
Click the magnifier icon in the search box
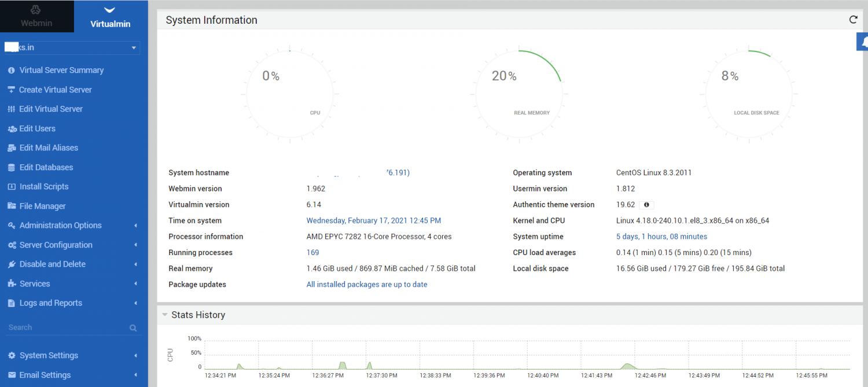pyautogui.click(x=133, y=327)
